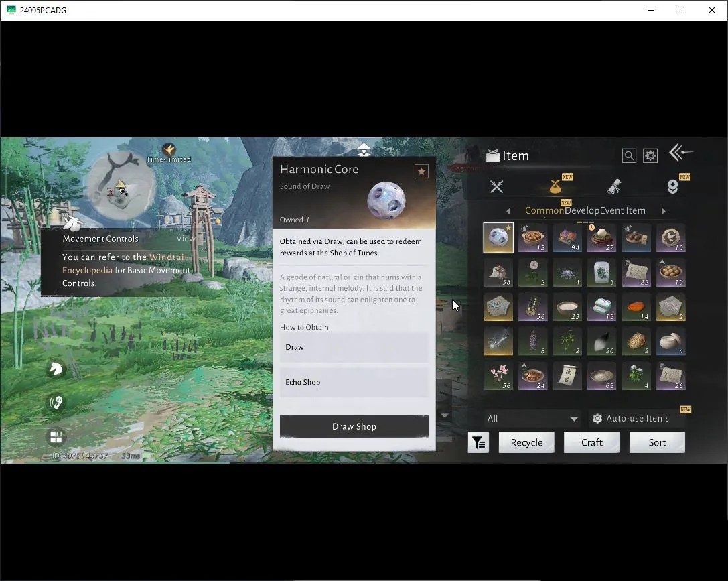This screenshot has width=728, height=581.
Task: Select the Harmonic Core item thumbnail
Action: tap(498, 237)
